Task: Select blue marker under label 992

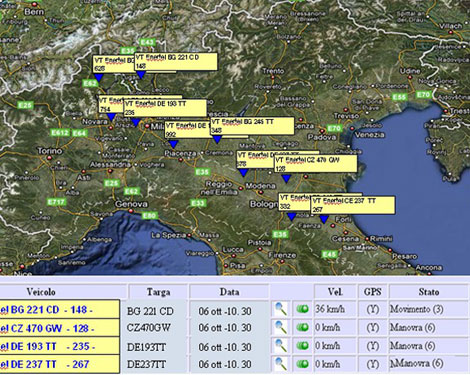Action: pyautogui.click(x=173, y=144)
